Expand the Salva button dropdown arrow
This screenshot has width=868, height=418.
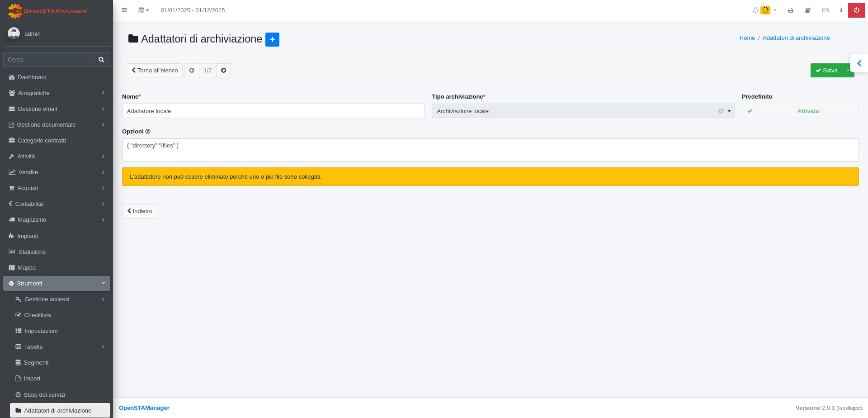click(x=848, y=71)
